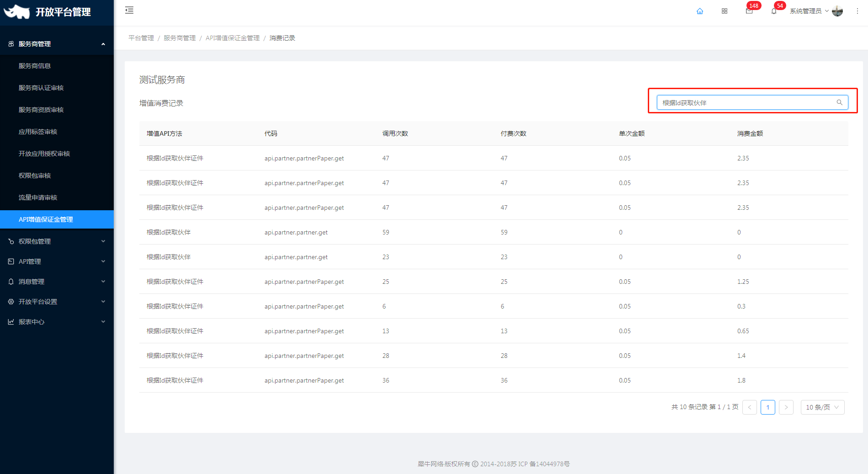Click 共 10 条记录 第 1 / 1 页 text
The image size is (868, 474).
pyautogui.click(x=705, y=407)
